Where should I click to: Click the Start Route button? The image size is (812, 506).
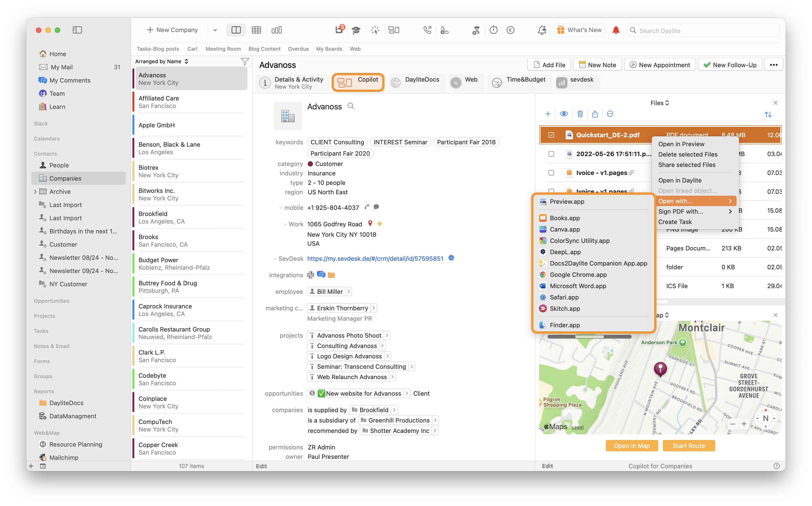(x=688, y=446)
